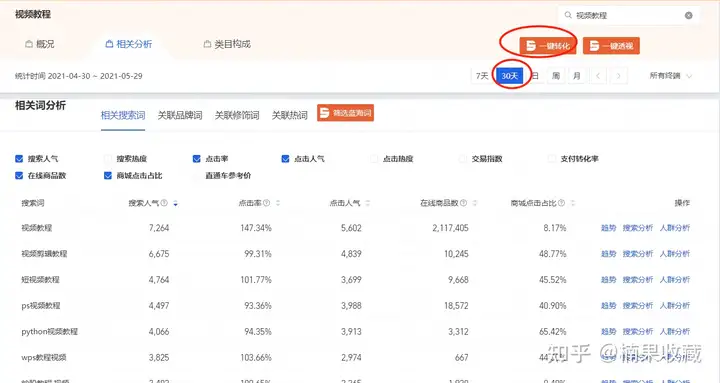The height and width of the screenshot is (383, 720).
Task: Click the search term 视频剪辑教程
Action: 44,253
